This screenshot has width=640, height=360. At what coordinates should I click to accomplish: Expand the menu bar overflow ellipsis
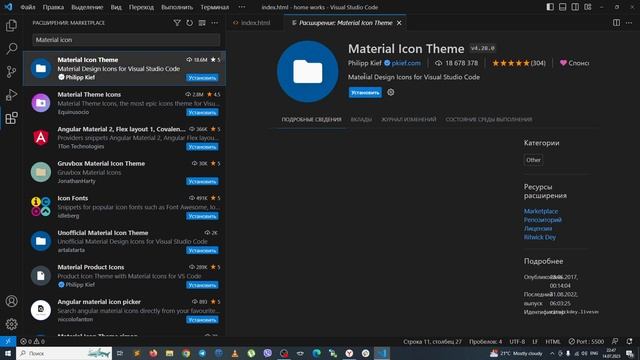[242, 7]
